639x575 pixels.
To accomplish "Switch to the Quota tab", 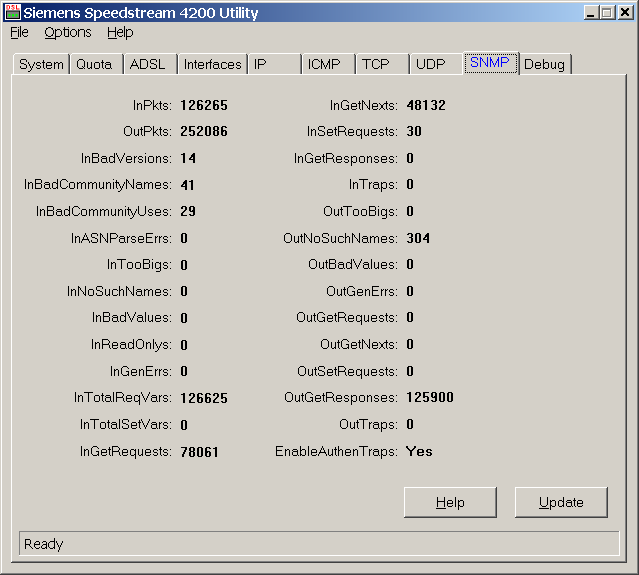I will pyautogui.click(x=97, y=64).
